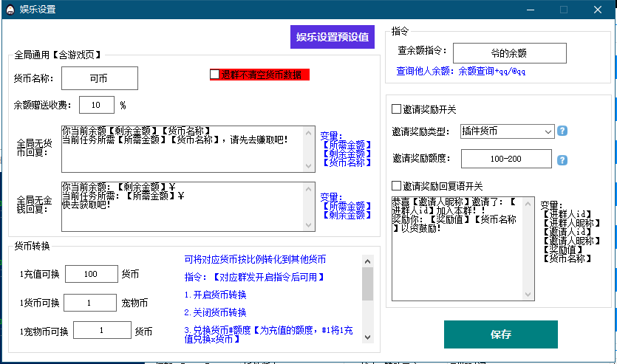Click 【奖励值】 in the invite variables list
The width and height of the screenshot is (617, 364).
[x=563, y=250]
